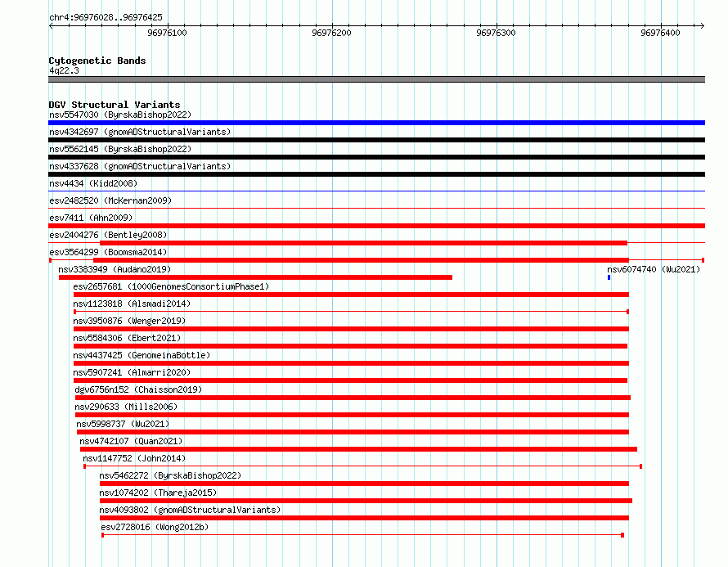Click esv2404276 (Bentley2008) label
The image size is (728, 567).
[108, 235]
